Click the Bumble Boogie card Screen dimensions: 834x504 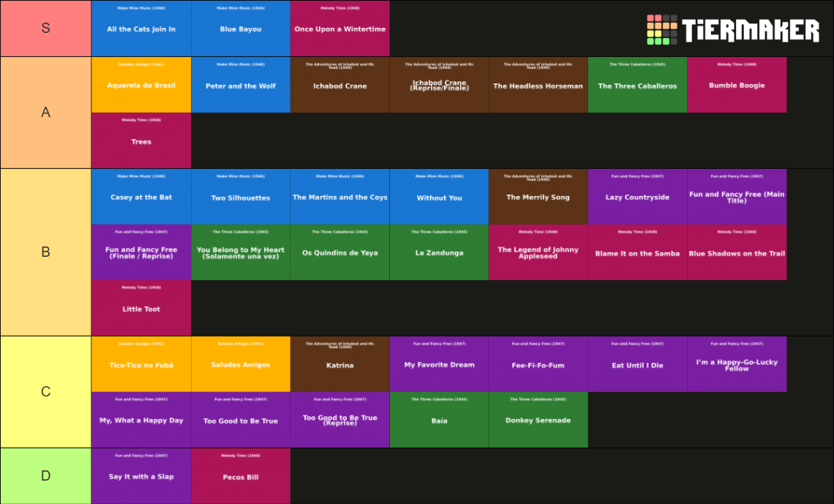pyautogui.click(x=737, y=85)
